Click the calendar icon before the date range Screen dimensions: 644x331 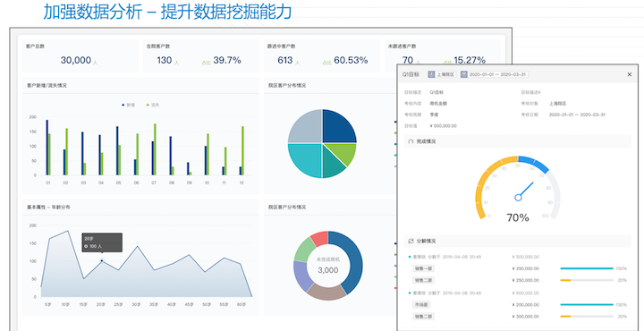pos(463,74)
